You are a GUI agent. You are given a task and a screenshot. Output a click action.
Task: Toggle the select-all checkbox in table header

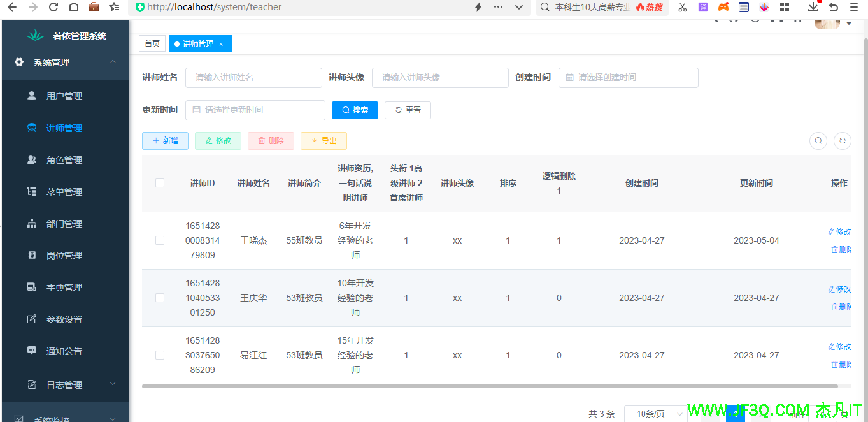[x=160, y=183]
